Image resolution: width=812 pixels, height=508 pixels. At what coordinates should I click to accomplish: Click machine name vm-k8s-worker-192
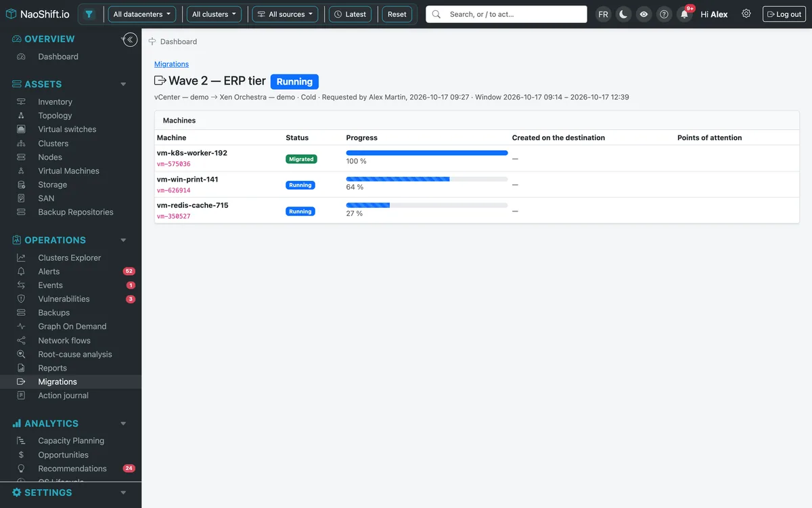click(192, 153)
